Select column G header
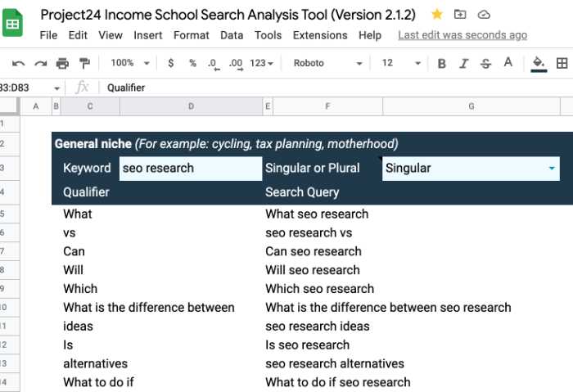 (471, 106)
